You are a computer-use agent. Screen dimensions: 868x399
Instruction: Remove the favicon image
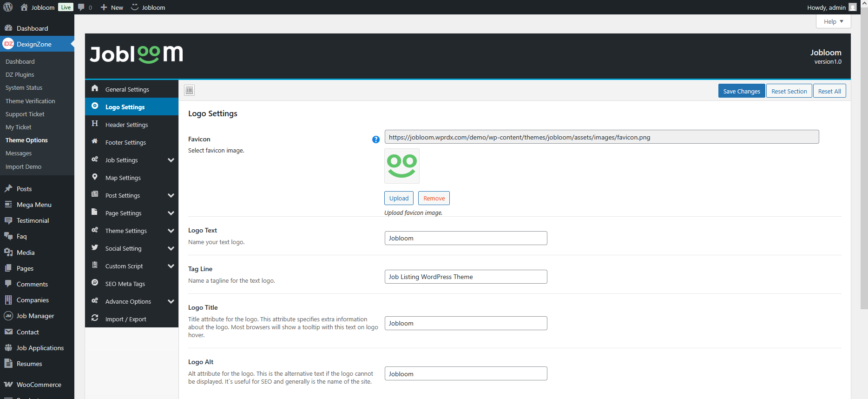(434, 198)
